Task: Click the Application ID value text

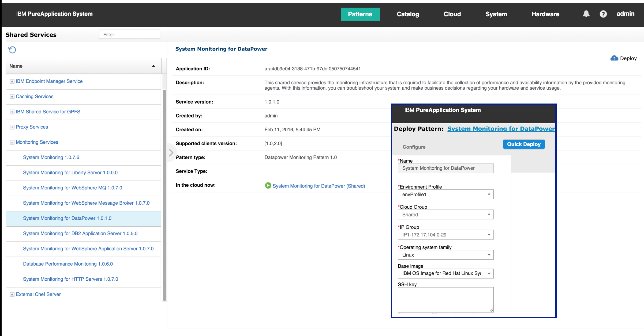Action: (x=312, y=69)
